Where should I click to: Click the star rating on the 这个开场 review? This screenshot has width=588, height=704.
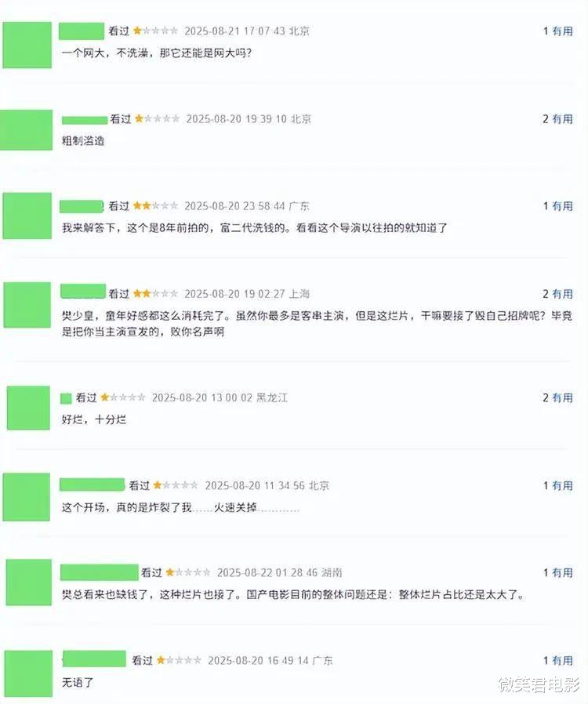click(176, 485)
